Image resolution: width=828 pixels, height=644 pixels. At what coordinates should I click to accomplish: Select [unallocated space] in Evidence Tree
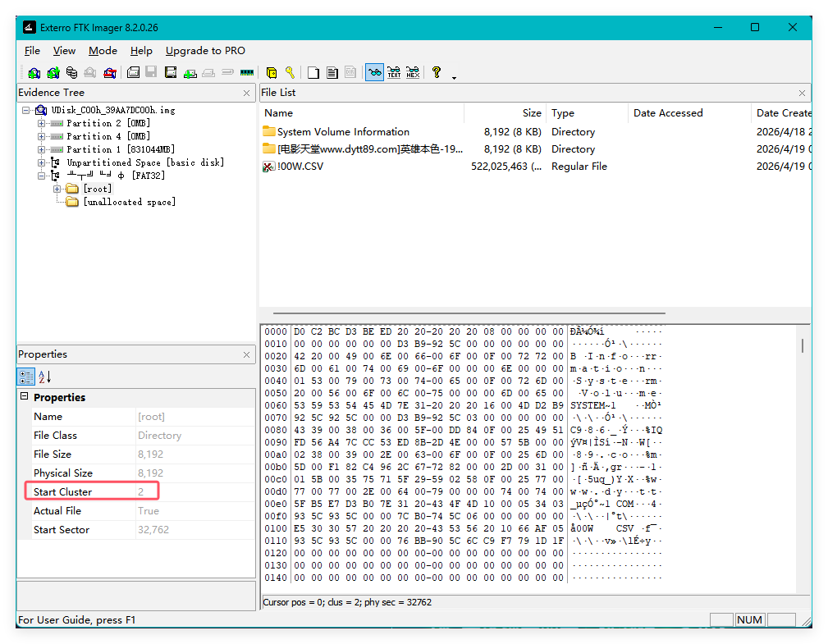[x=130, y=202]
